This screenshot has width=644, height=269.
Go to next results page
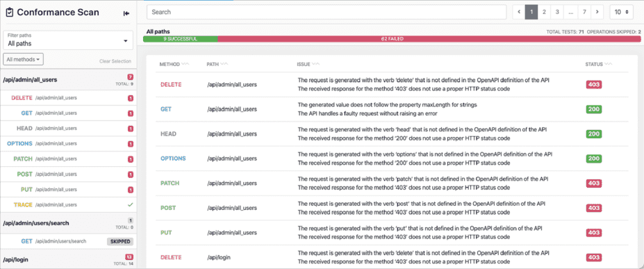[597, 12]
